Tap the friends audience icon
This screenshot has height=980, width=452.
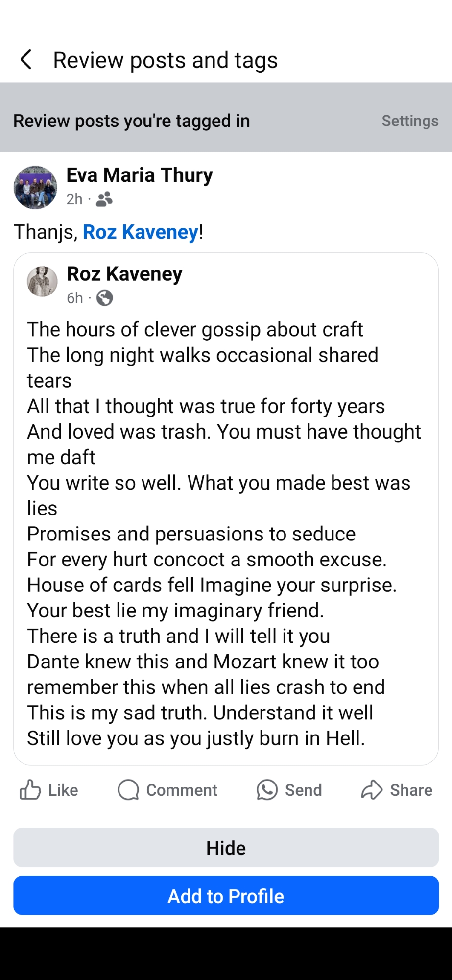click(x=104, y=199)
